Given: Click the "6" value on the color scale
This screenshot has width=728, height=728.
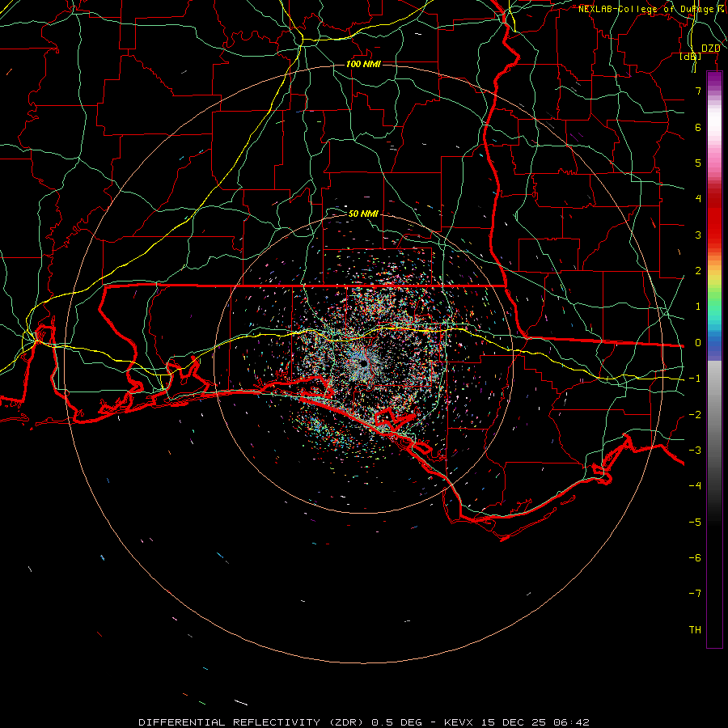Looking at the screenshot, I should pos(698,127).
